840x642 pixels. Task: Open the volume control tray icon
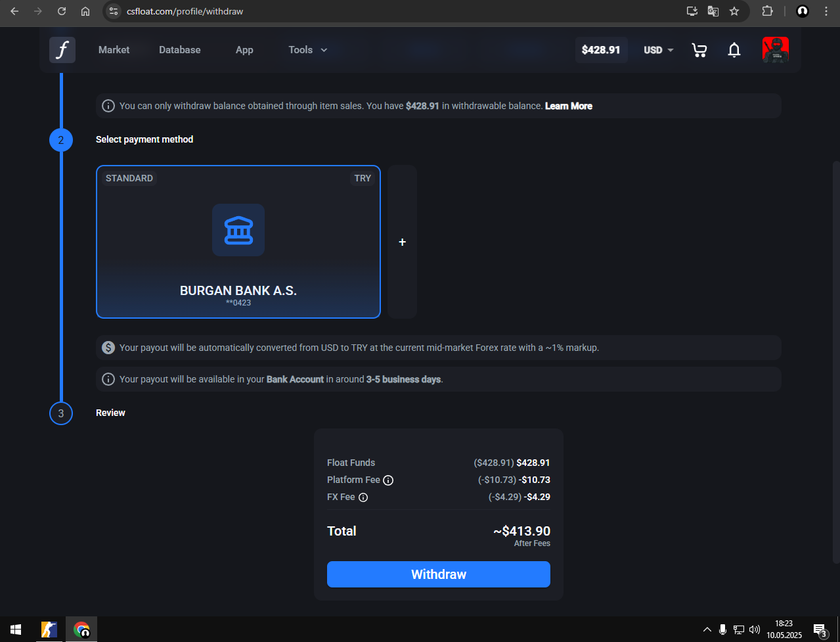tap(755, 630)
